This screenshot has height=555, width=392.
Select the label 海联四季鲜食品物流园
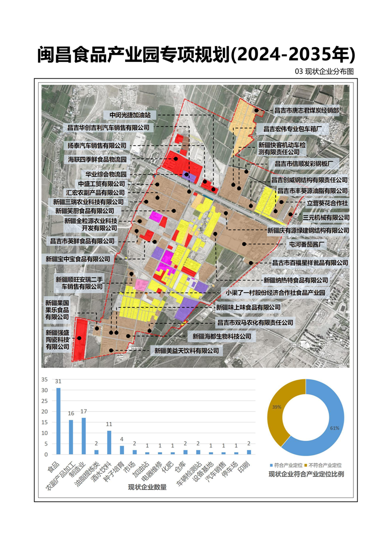tap(97, 160)
